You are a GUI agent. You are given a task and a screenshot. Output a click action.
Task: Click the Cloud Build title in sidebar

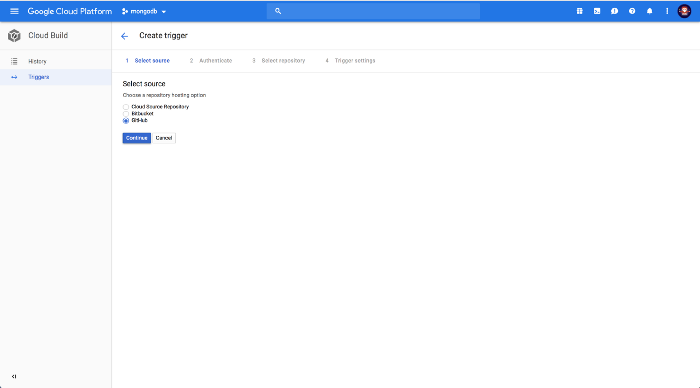pos(48,35)
